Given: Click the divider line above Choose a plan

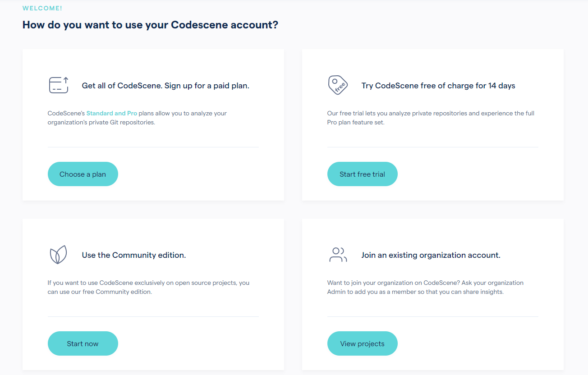Looking at the screenshot, I should (153, 147).
